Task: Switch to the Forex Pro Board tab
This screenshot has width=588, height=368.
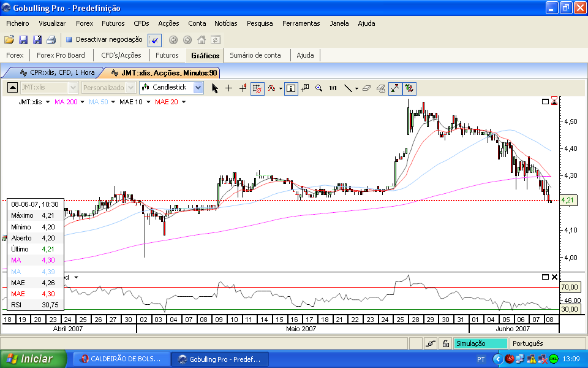Action: click(61, 55)
